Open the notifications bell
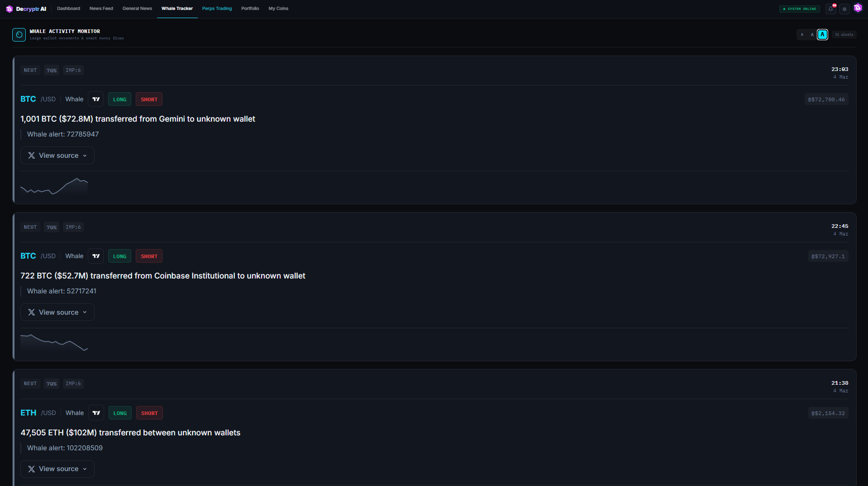Viewport: 868px width, 486px height. click(830, 9)
